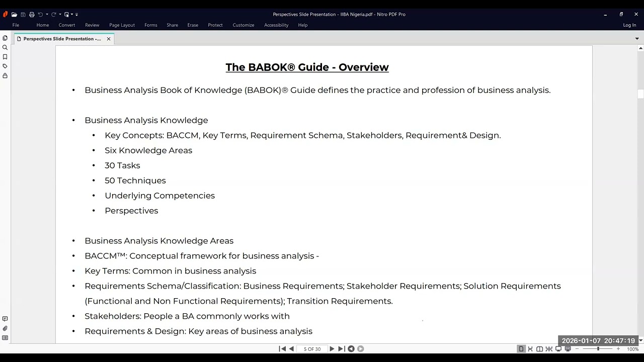Click the 100% zoom level value
The image size is (644, 362).
coord(632,349)
